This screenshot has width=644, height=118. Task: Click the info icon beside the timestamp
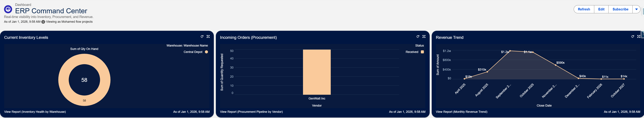coord(43,22)
